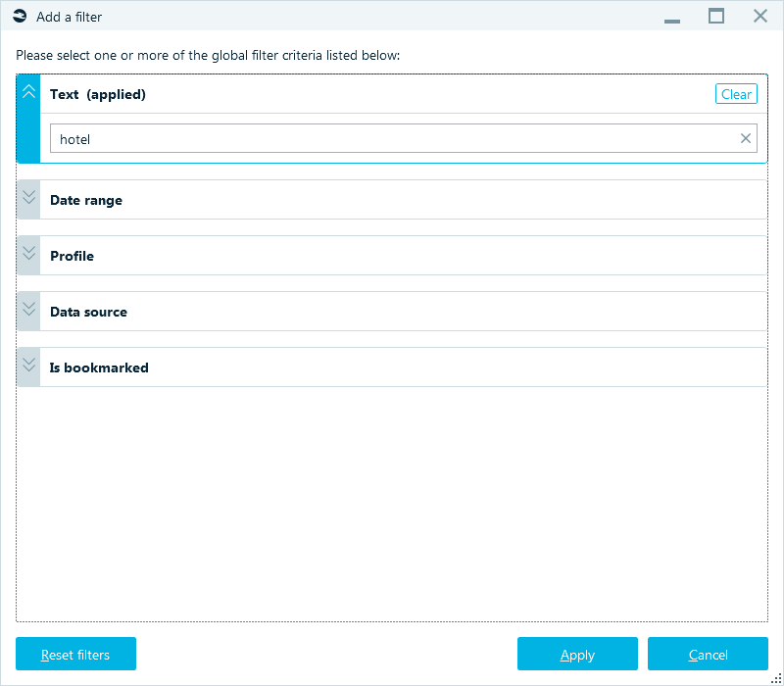Click the 'Please select one or more' instruction text

208,55
